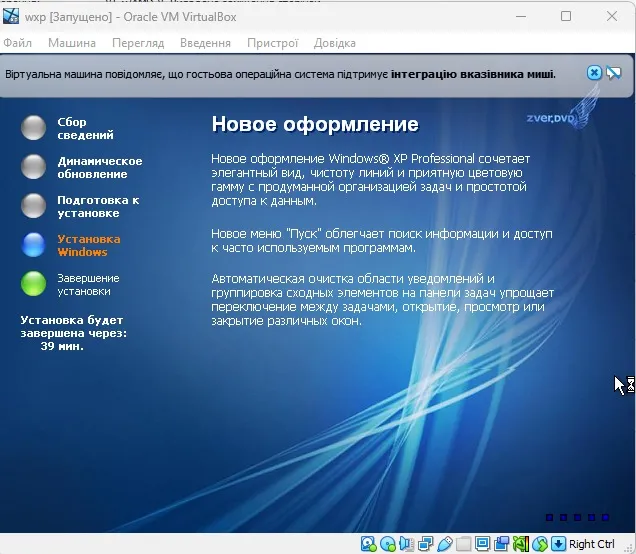Open the Файл menu
The image size is (636, 554).
pyautogui.click(x=17, y=43)
